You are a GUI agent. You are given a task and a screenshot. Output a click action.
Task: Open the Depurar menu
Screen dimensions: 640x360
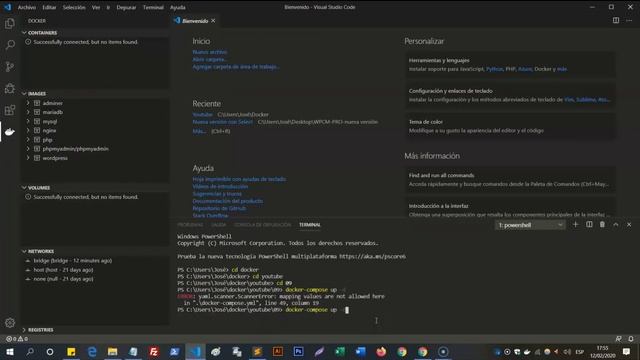pyautogui.click(x=126, y=7)
